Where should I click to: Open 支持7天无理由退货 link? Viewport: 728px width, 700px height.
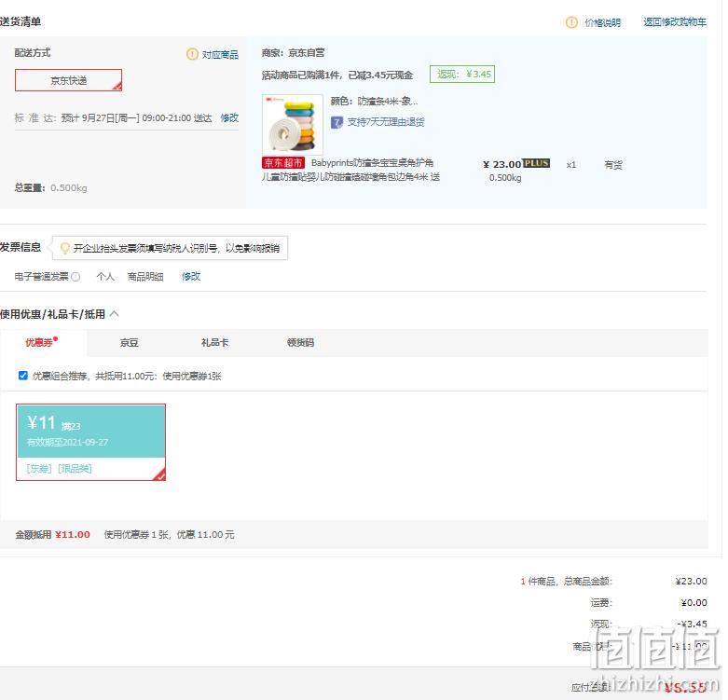point(386,122)
